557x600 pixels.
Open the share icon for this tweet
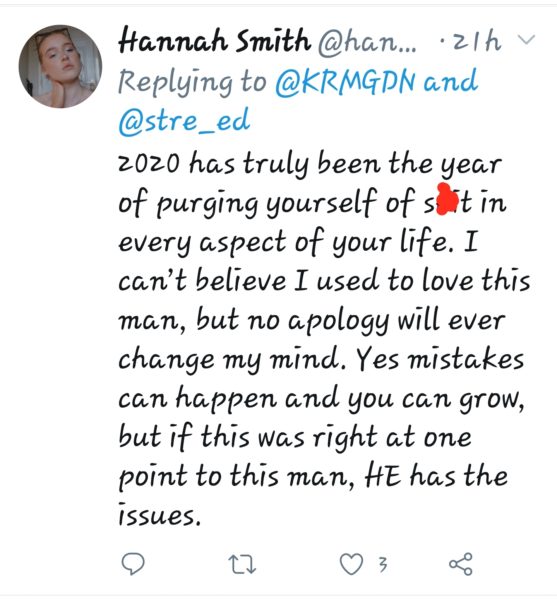pyautogui.click(x=461, y=564)
